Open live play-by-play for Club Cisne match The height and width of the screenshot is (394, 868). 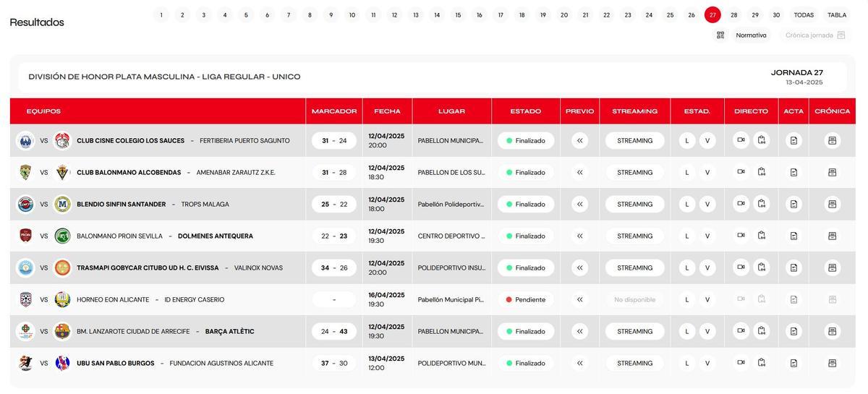coord(761,140)
